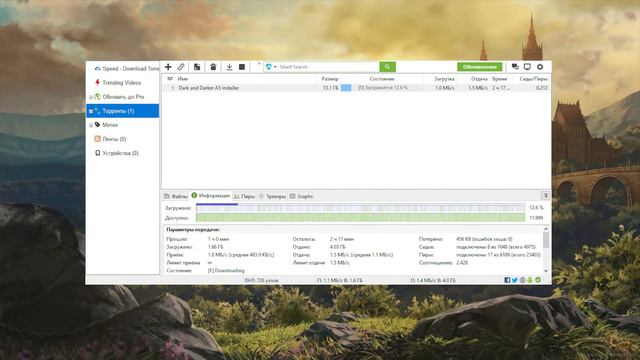
Task: Sort by the № column header
Action: click(170, 79)
